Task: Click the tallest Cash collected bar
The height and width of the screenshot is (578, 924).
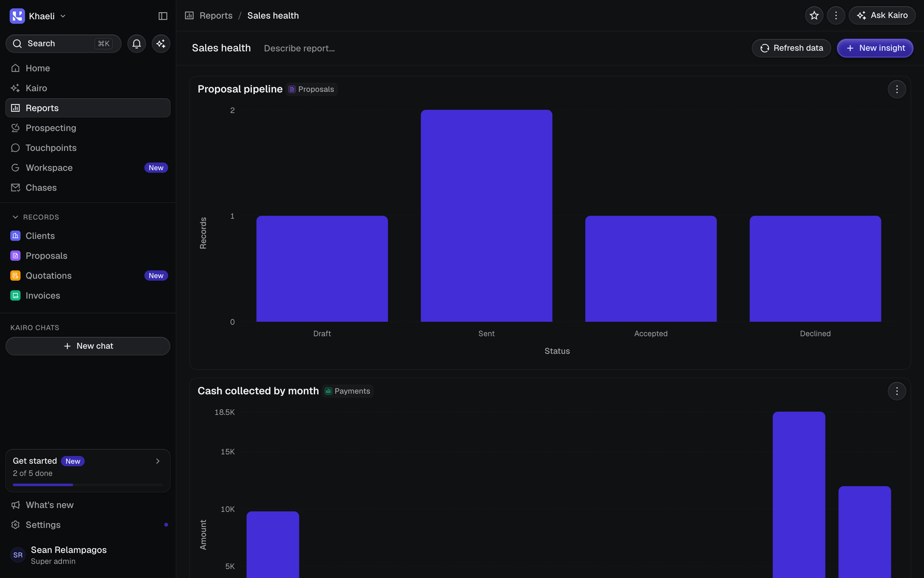Action: (799, 495)
